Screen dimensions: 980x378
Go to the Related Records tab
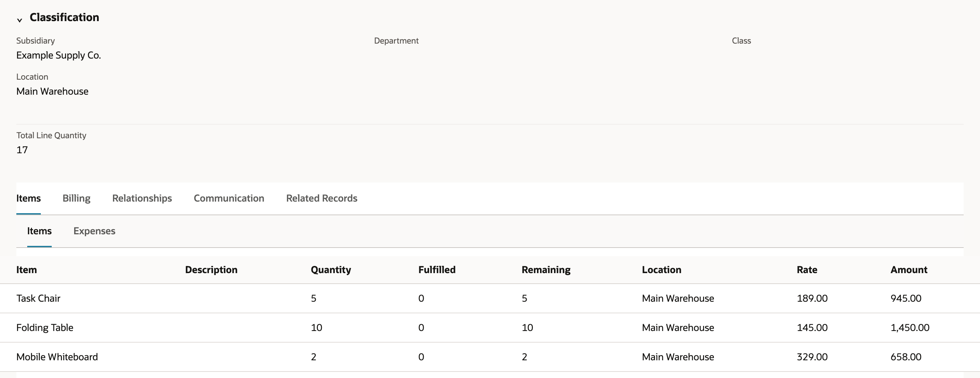322,198
